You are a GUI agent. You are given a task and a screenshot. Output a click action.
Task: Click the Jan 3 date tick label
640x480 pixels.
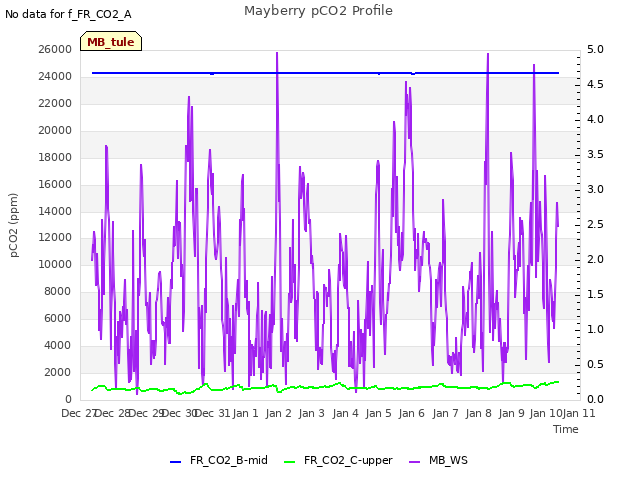click(x=311, y=413)
